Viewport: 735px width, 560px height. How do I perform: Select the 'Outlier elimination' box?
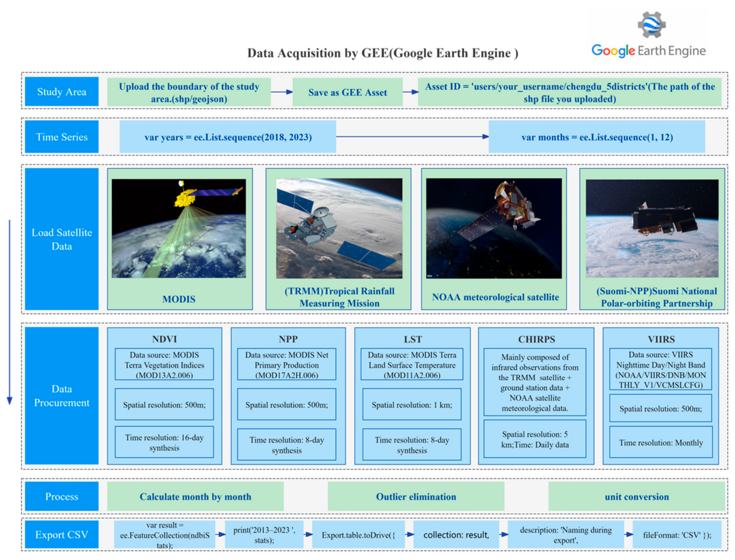click(416, 496)
